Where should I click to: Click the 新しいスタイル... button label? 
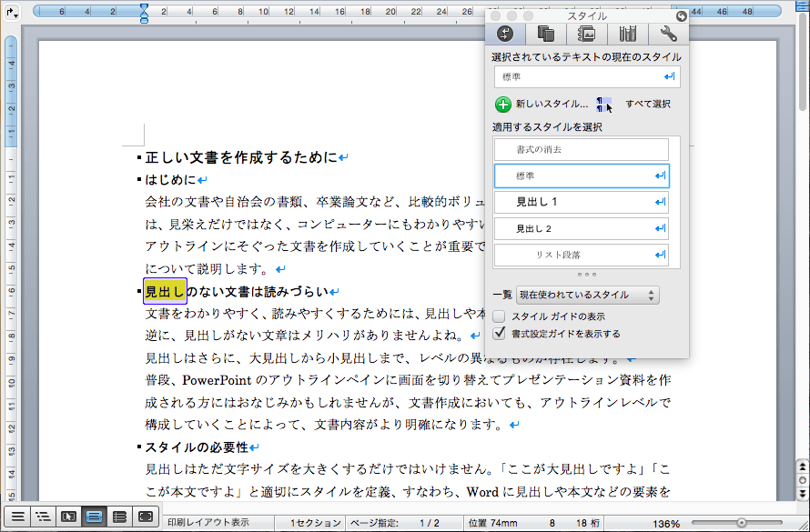pyautogui.click(x=552, y=105)
